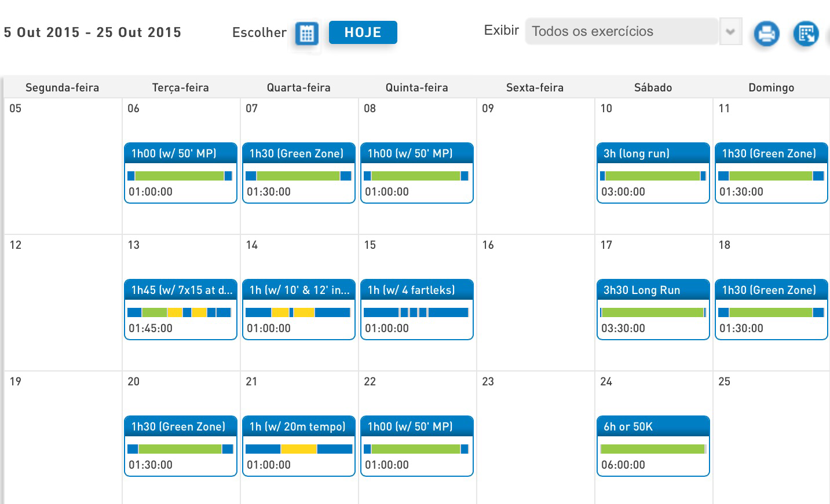830x504 pixels.
Task: Open the 3h (long run) workout
Action: coord(653,154)
